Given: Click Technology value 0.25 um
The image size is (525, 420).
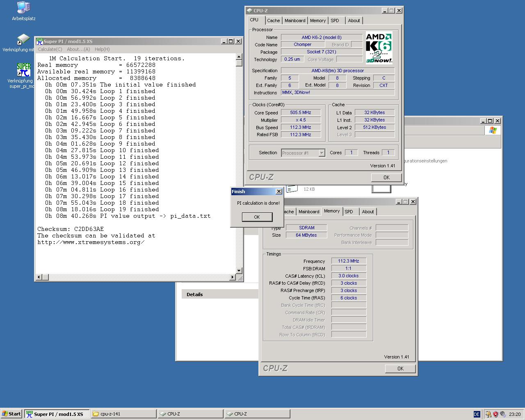Looking at the screenshot, I should (292, 59).
